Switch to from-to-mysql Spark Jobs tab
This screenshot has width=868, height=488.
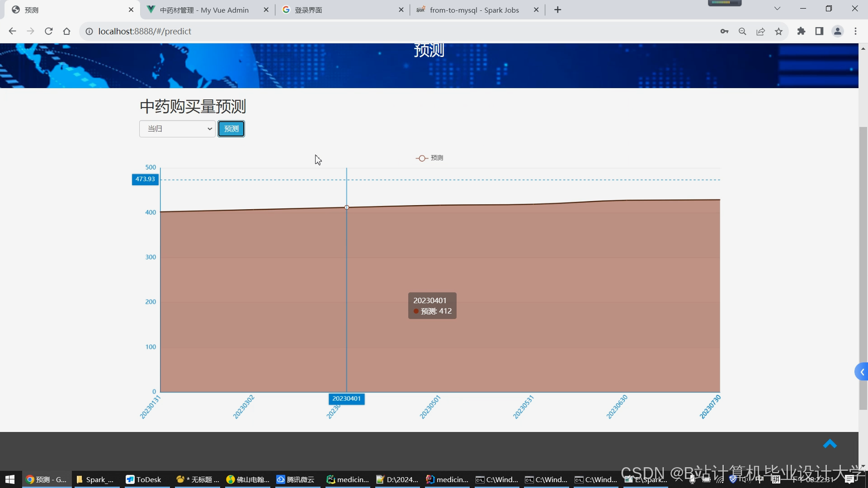point(474,10)
